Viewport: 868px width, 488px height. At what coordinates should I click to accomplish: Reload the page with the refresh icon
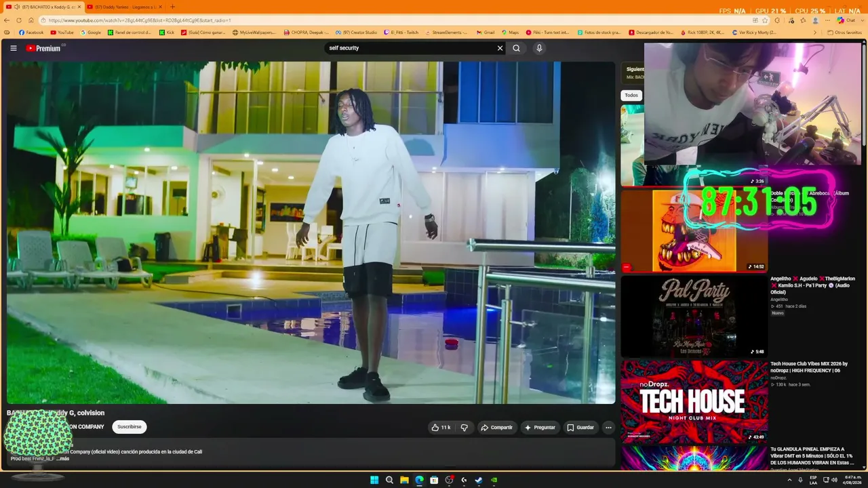pos(19,20)
